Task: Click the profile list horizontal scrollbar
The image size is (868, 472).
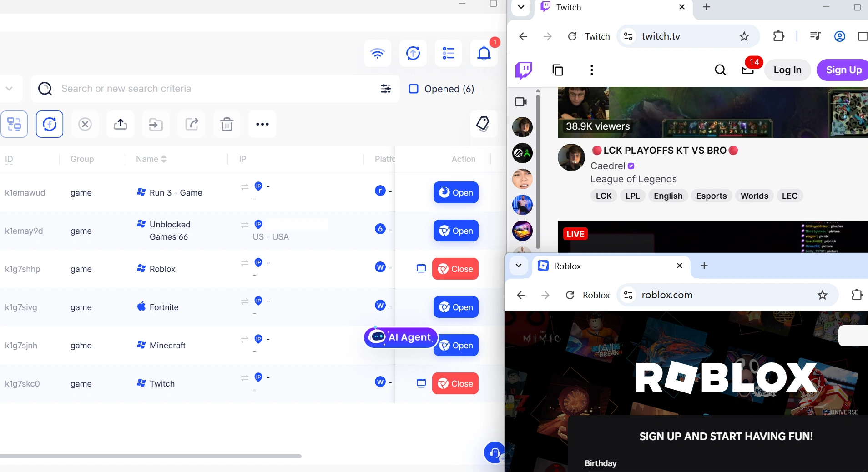Action: click(151, 456)
